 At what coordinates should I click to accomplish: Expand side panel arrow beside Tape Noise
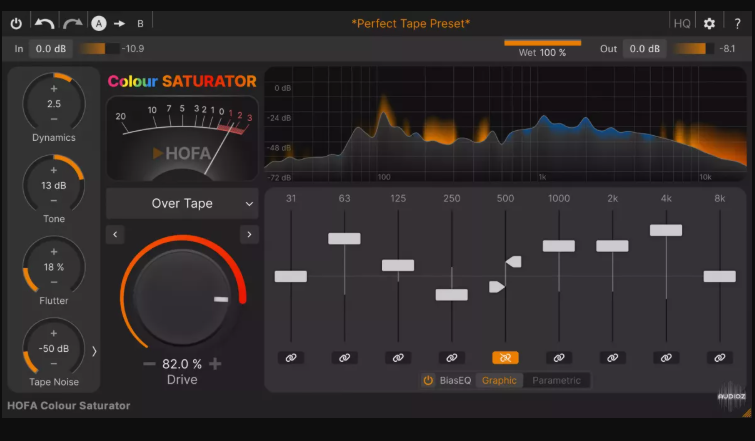click(94, 351)
